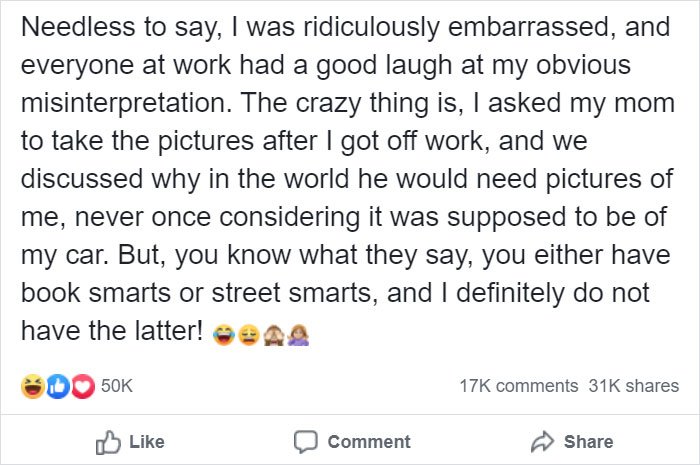
Task: Click the phrase "book smarts or street smarts"
Action: click(199, 293)
